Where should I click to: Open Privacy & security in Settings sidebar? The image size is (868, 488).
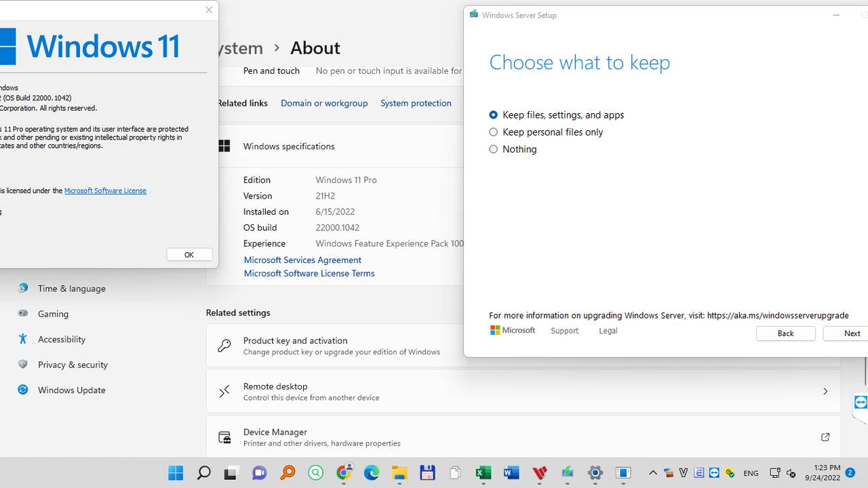click(x=73, y=365)
